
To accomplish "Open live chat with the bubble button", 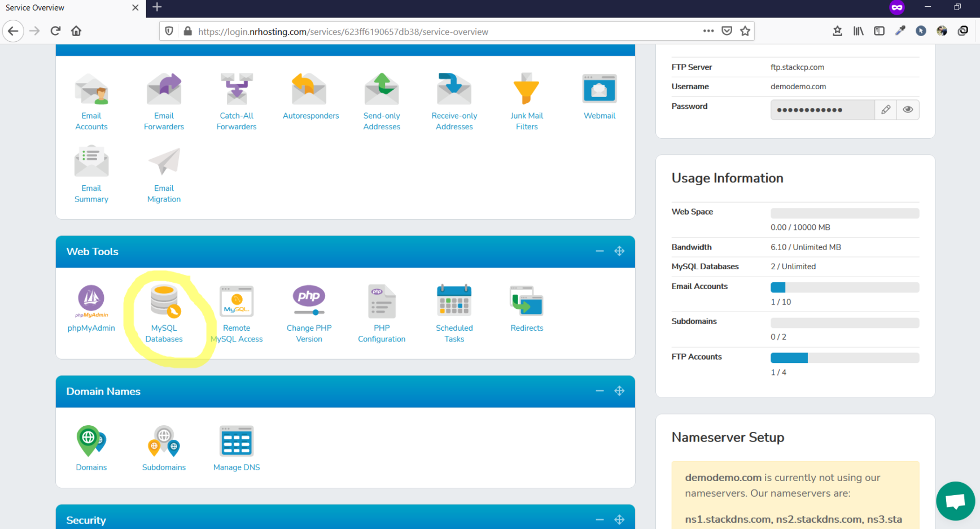I will click(955, 501).
